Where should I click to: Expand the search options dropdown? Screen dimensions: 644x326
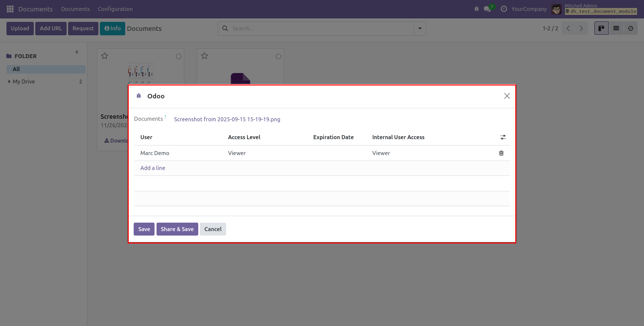(420, 29)
